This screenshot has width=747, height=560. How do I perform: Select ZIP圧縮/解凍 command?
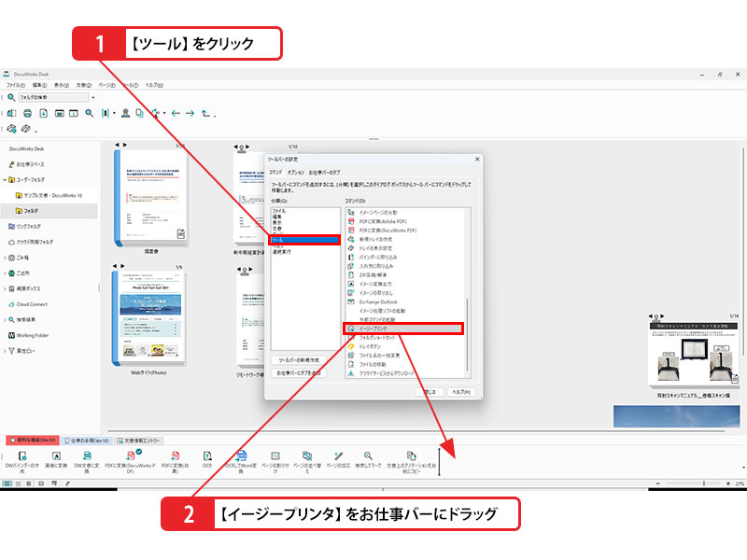373,275
